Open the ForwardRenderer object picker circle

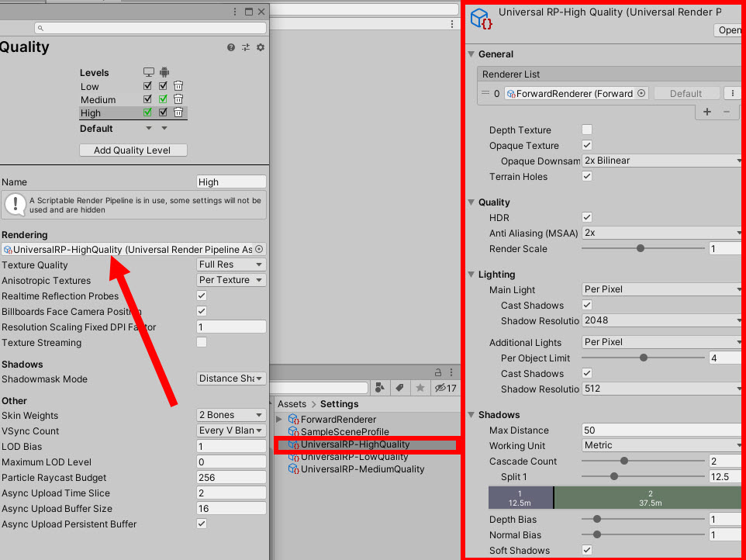(x=641, y=93)
